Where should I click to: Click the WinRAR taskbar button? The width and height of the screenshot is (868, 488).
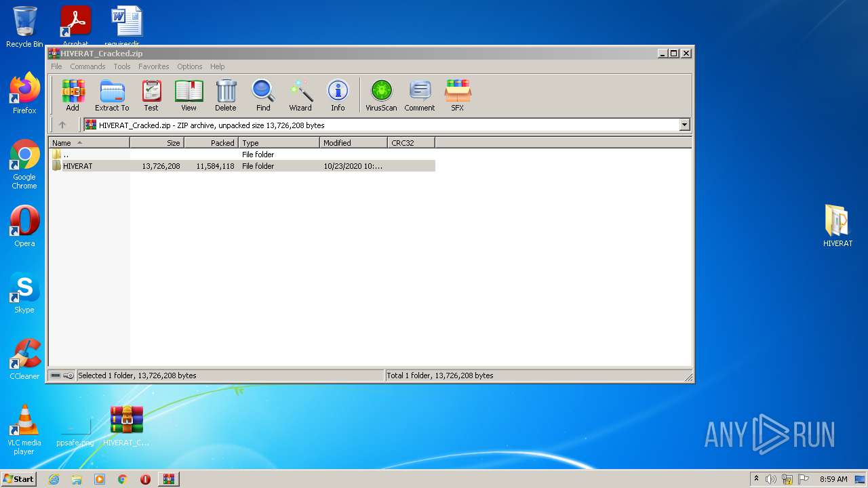click(x=168, y=479)
